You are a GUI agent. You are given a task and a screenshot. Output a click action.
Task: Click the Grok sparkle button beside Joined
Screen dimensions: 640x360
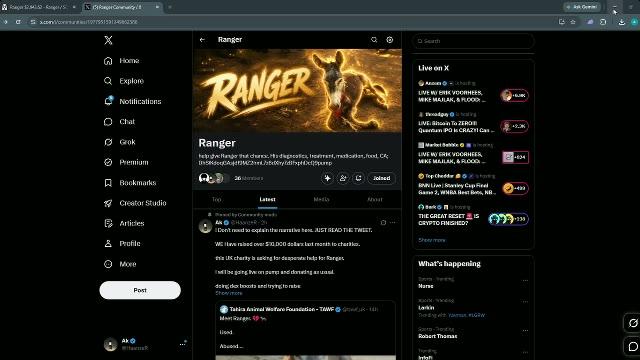tap(327, 178)
